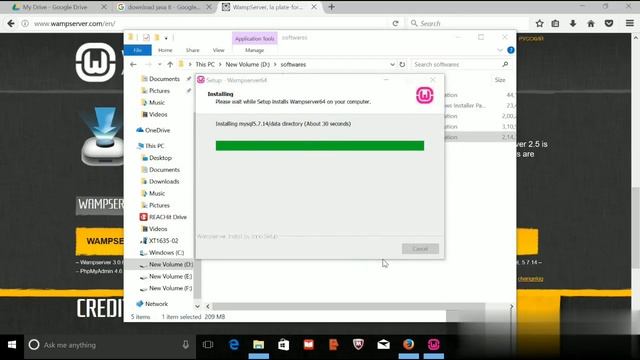Open Quick Access Toolbar dropdown arrow

166,38
